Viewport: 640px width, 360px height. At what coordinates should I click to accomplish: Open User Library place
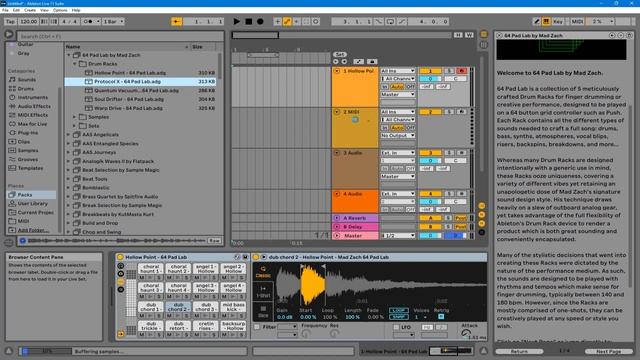point(33,203)
